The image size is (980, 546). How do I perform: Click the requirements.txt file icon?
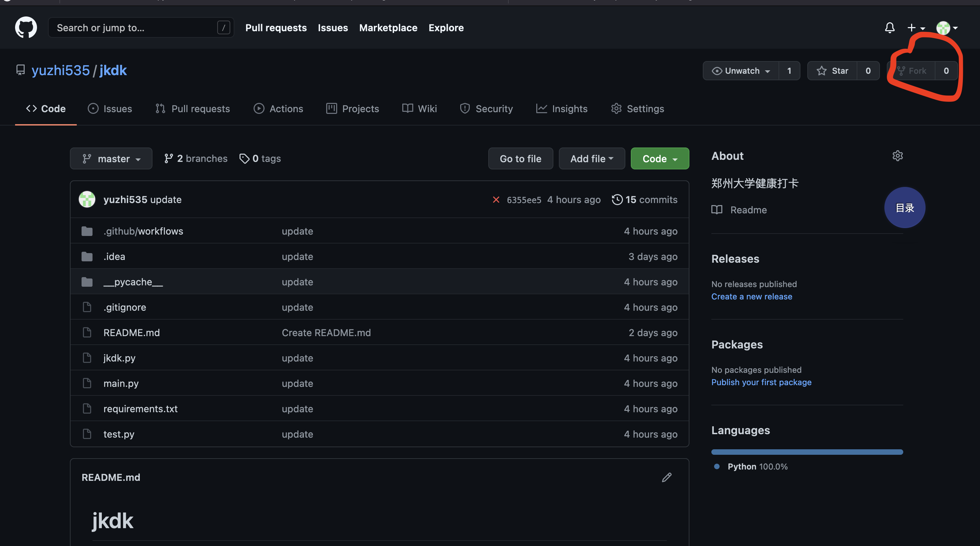point(87,408)
